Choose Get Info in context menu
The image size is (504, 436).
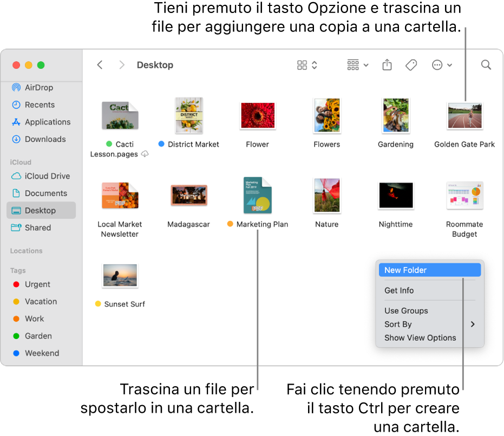point(430,290)
